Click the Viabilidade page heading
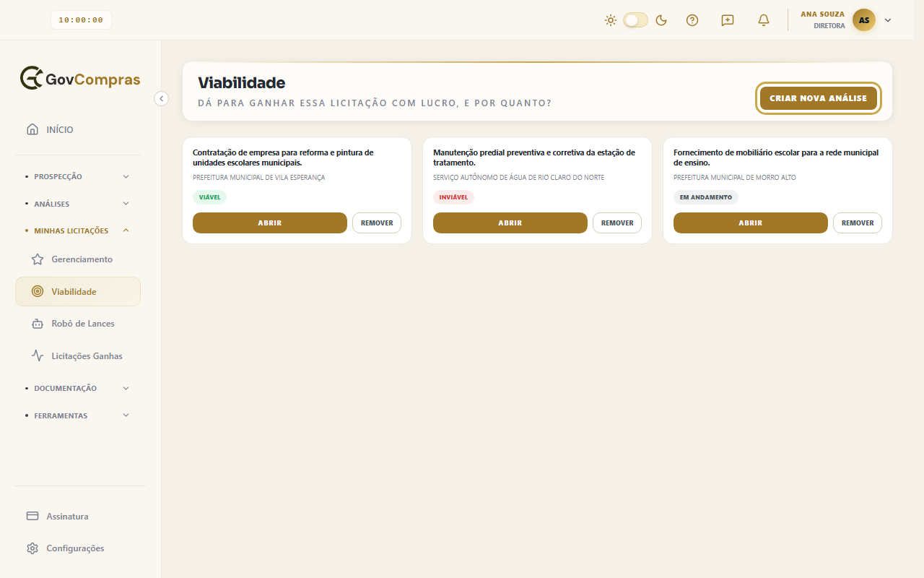The height and width of the screenshot is (578, 924). click(x=242, y=83)
